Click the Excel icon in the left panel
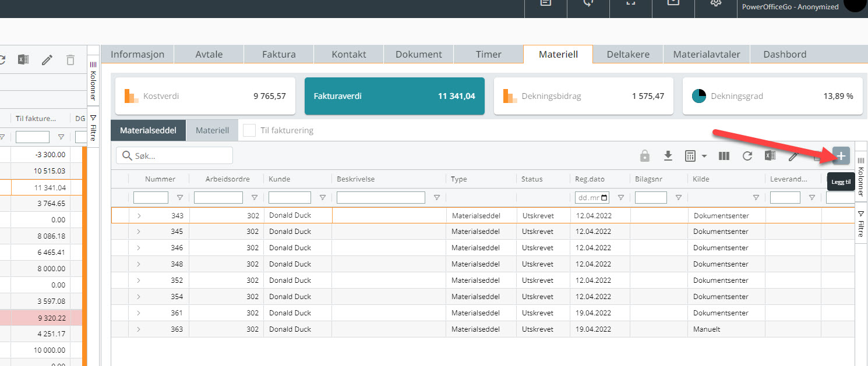Viewport: 868px width, 366px height. [x=23, y=59]
